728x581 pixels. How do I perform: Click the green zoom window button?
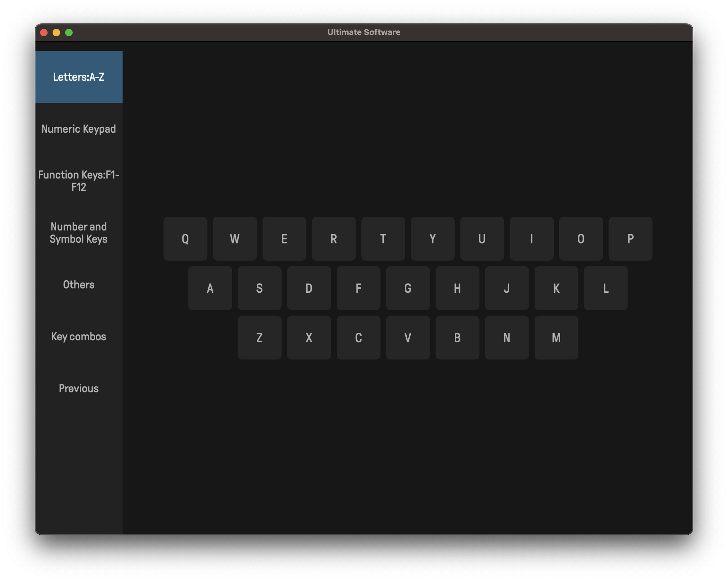click(x=69, y=33)
